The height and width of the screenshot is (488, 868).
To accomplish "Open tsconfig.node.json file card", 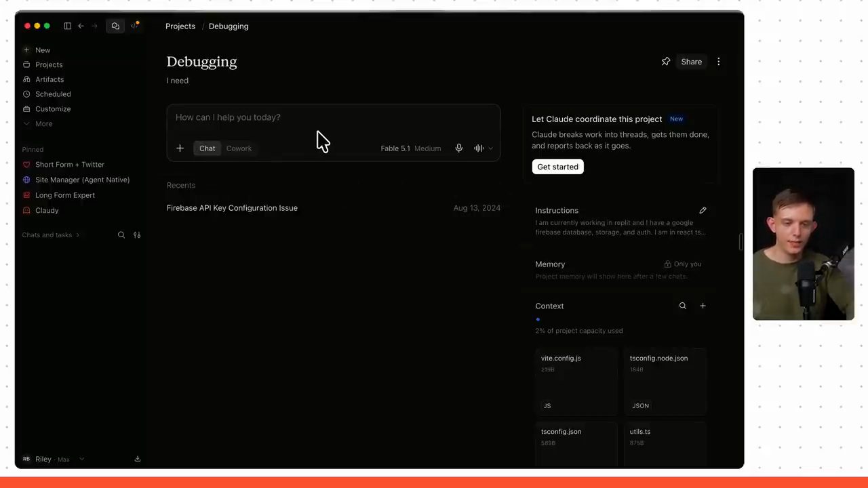I will (x=665, y=381).
